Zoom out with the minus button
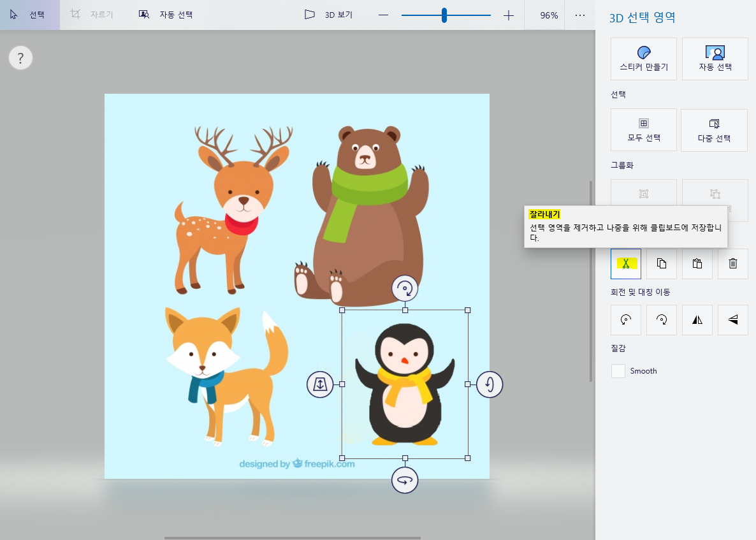This screenshot has height=540, width=756. pyautogui.click(x=383, y=15)
